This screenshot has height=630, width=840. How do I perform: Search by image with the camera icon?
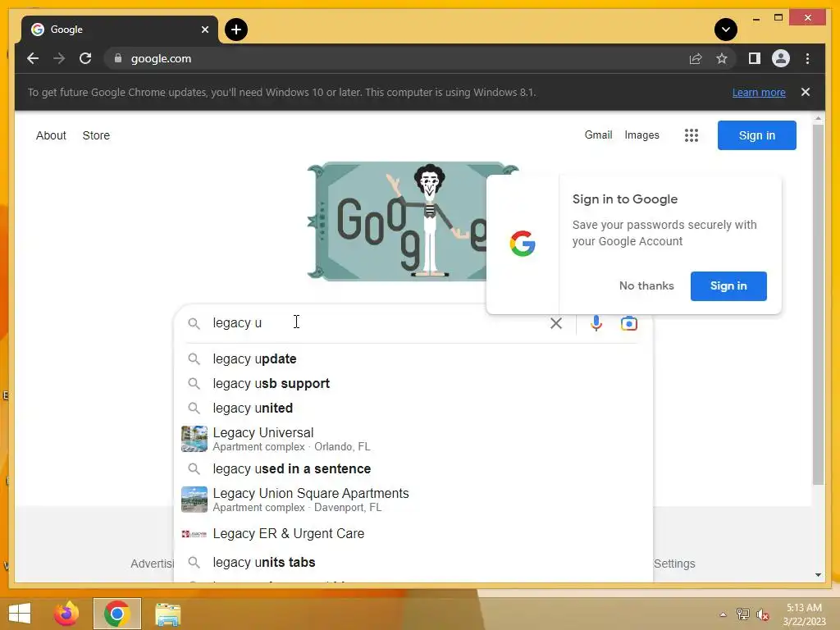(629, 323)
